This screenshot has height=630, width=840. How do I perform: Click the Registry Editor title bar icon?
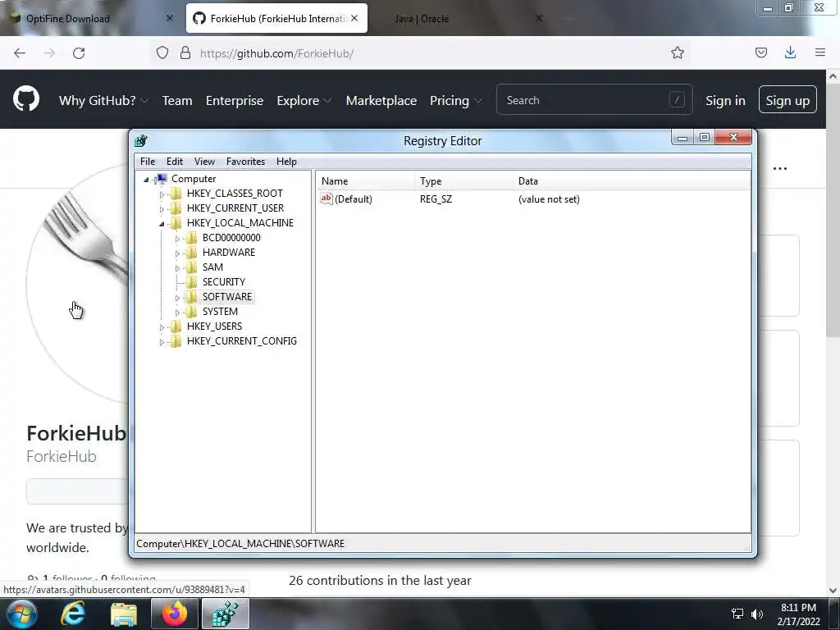[141, 141]
